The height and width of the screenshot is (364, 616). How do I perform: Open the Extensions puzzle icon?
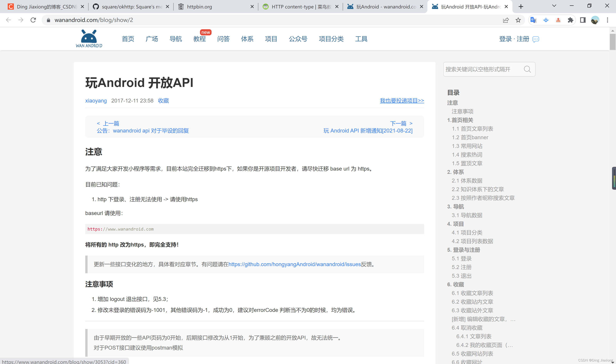[570, 20]
